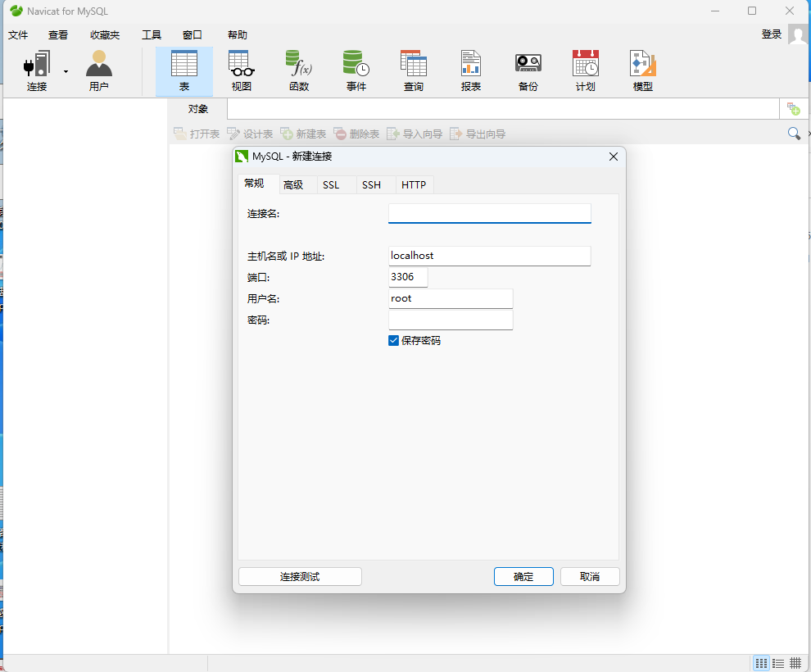Click Import Wizard (导入向导) toolbar button
The height and width of the screenshot is (672, 811).
pos(415,134)
